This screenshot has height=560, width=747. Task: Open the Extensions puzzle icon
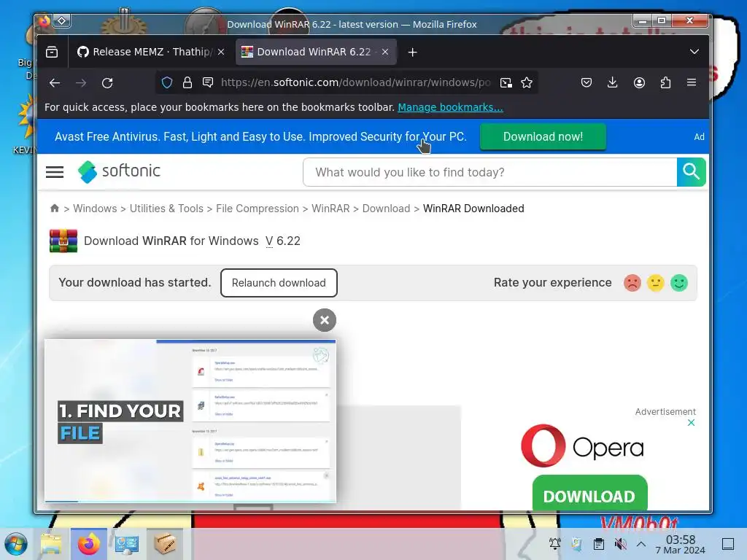[x=665, y=83]
